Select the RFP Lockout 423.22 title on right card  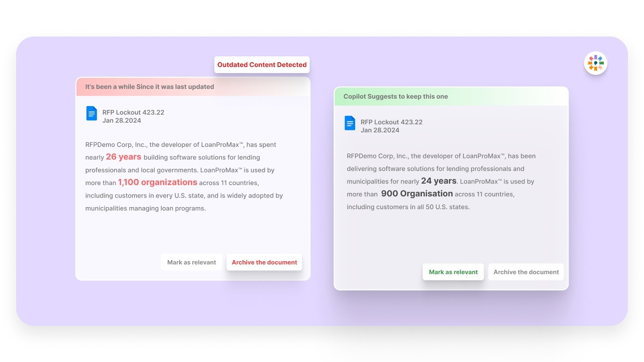click(x=392, y=122)
